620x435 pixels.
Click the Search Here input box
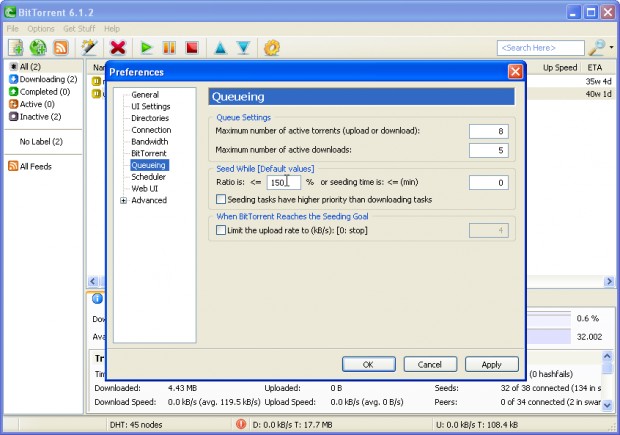point(541,48)
